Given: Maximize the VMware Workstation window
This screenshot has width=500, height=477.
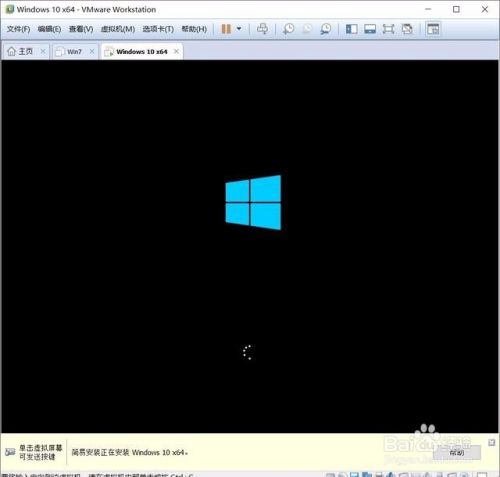Looking at the screenshot, I should coord(456,9).
